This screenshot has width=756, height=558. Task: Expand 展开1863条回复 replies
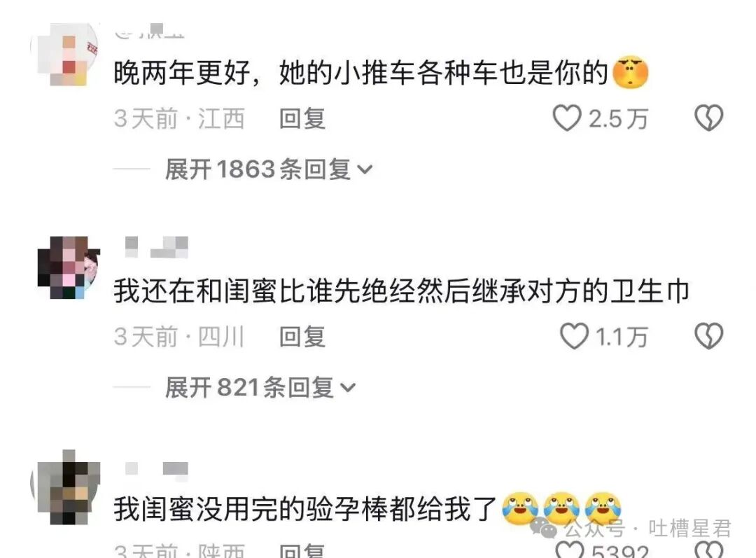click(x=269, y=169)
